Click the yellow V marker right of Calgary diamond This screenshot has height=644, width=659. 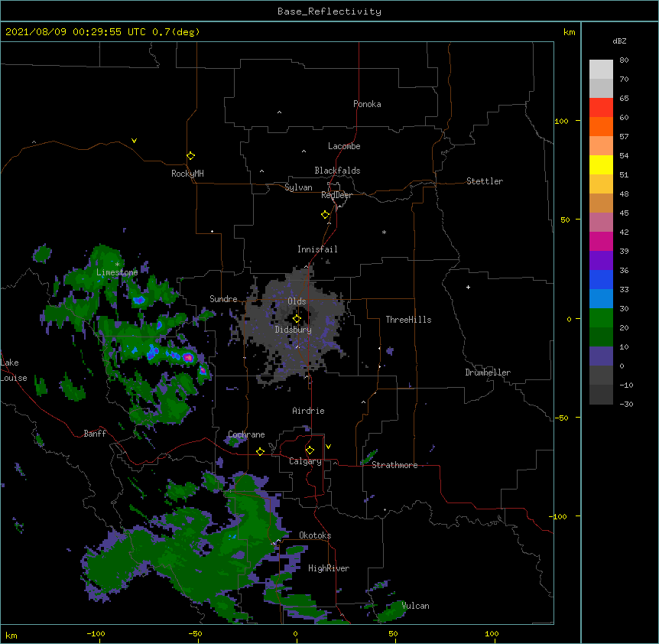(x=328, y=447)
